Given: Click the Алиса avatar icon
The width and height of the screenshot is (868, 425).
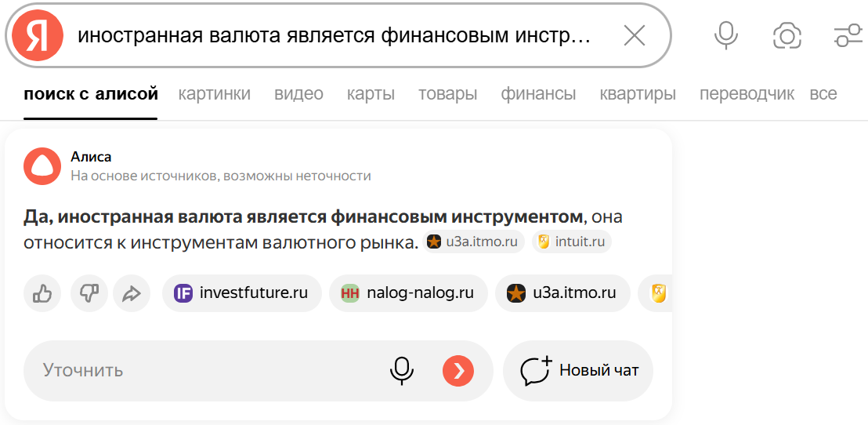Looking at the screenshot, I should click(42, 166).
